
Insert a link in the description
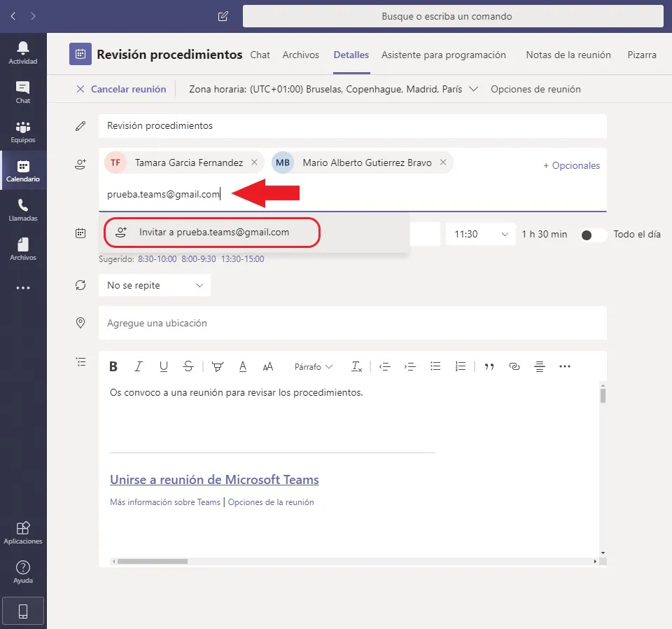pos(514,366)
